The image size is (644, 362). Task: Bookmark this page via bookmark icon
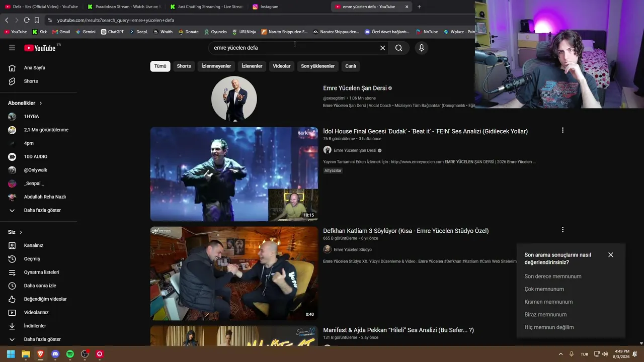tap(37, 20)
